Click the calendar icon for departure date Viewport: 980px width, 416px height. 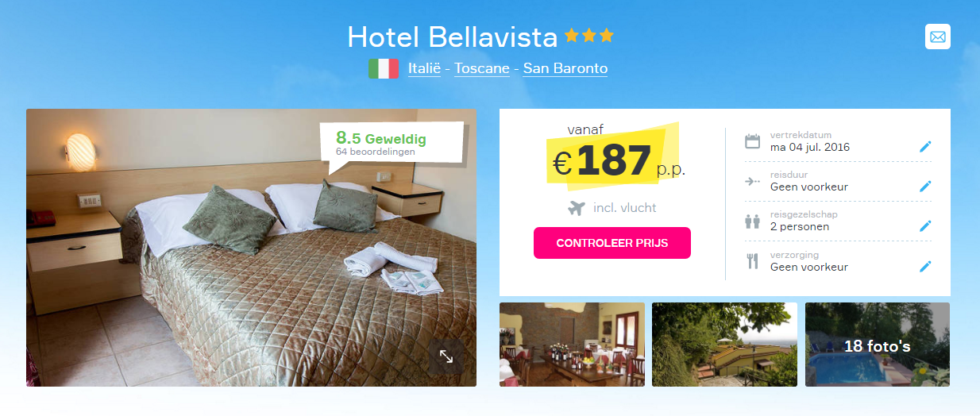coord(752,141)
